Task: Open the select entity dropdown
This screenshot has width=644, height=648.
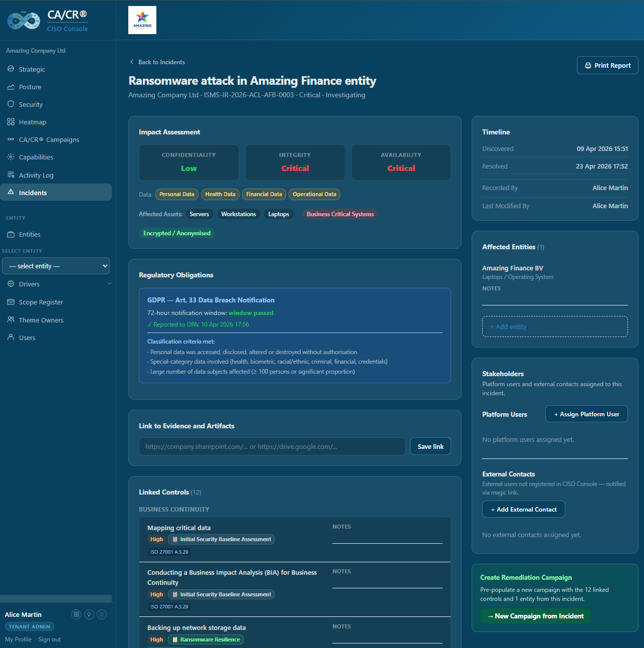Action: pos(56,266)
